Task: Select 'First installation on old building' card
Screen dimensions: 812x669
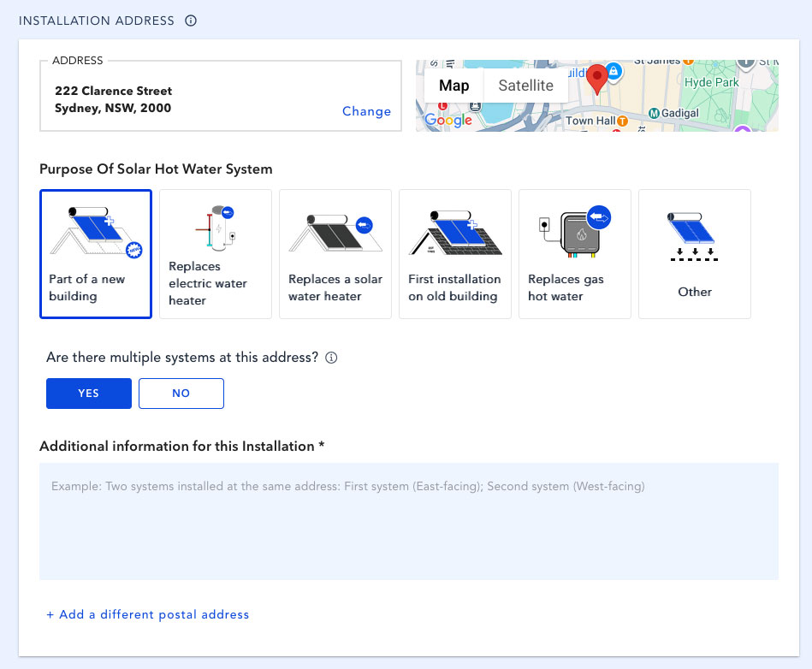Action: (455, 254)
